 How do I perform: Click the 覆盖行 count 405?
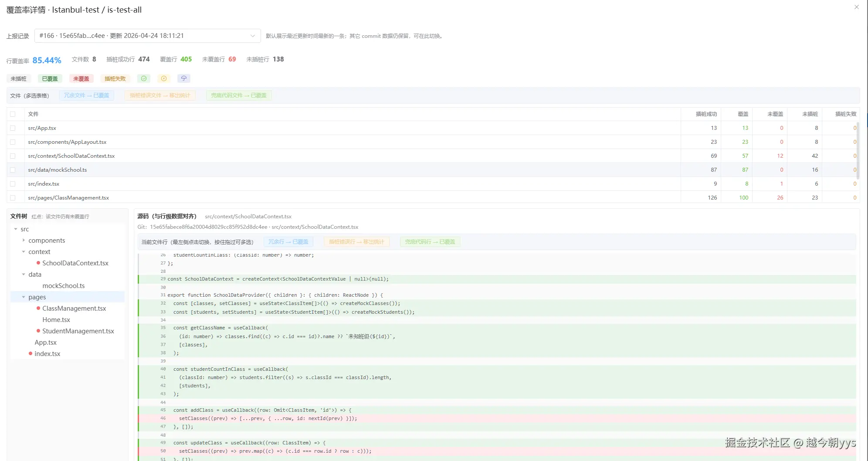click(x=186, y=59)
